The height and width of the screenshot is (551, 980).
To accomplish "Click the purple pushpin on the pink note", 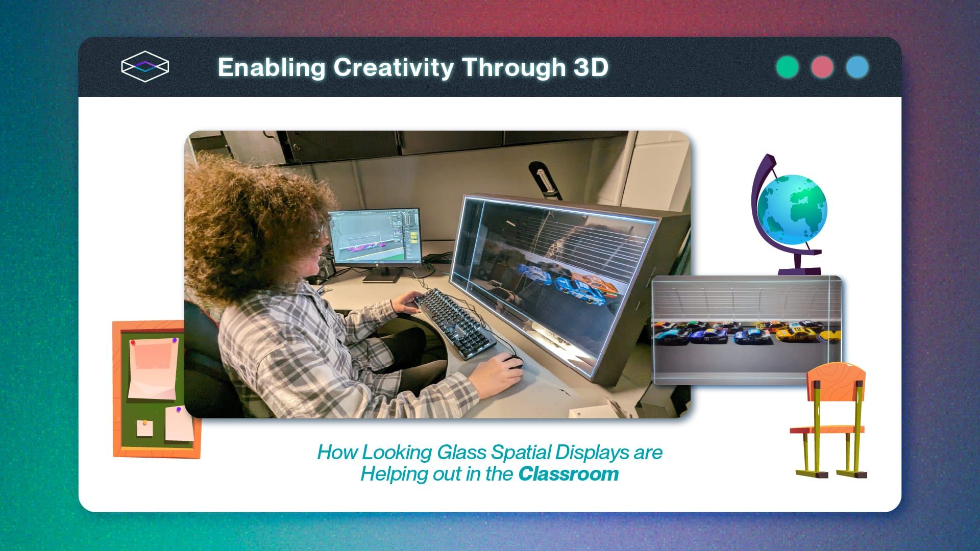I will 174,341.
